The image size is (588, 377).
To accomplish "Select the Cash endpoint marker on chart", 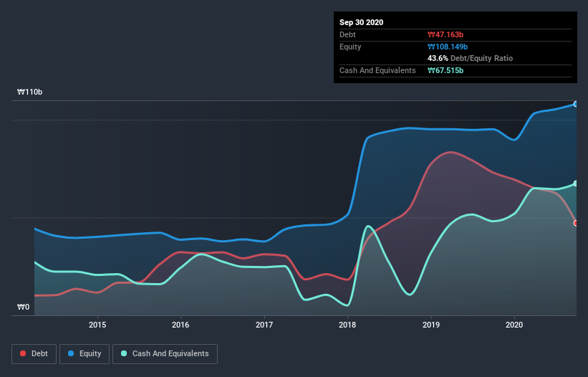I will (576, 183).
